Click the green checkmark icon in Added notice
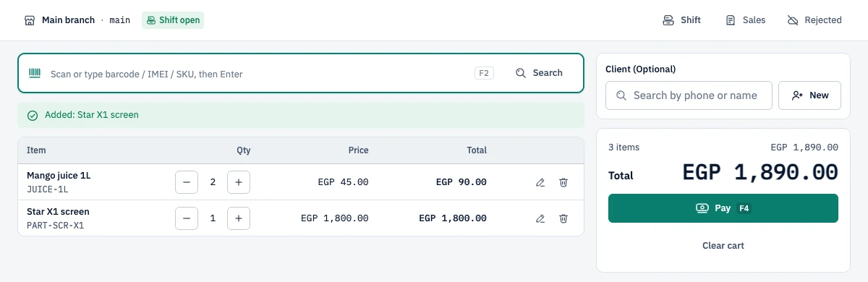 (x=32, y=115)
